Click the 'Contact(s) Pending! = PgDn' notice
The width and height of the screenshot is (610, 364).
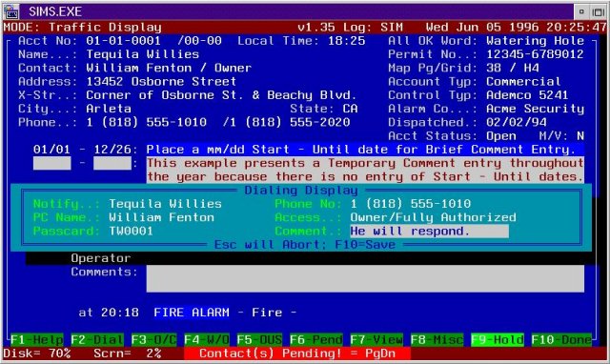click(x=297, y=354)
